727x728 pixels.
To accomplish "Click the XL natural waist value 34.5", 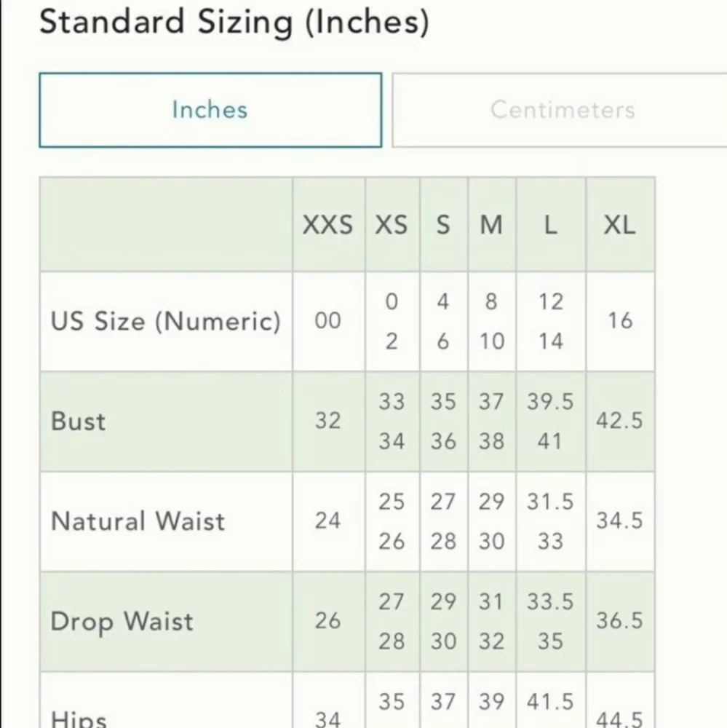I will click(x=619, y=521).
